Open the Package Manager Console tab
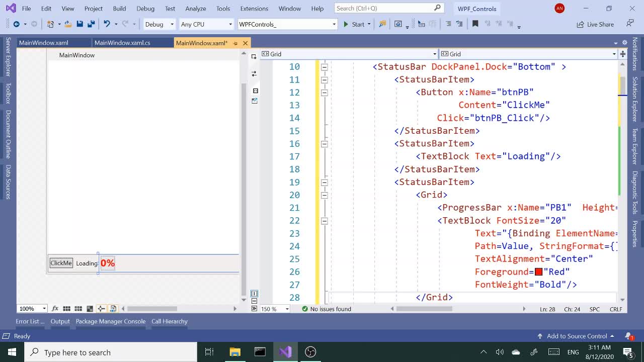Image resolution: width=644 pixels, height=362 pixels. click(110, 321)
